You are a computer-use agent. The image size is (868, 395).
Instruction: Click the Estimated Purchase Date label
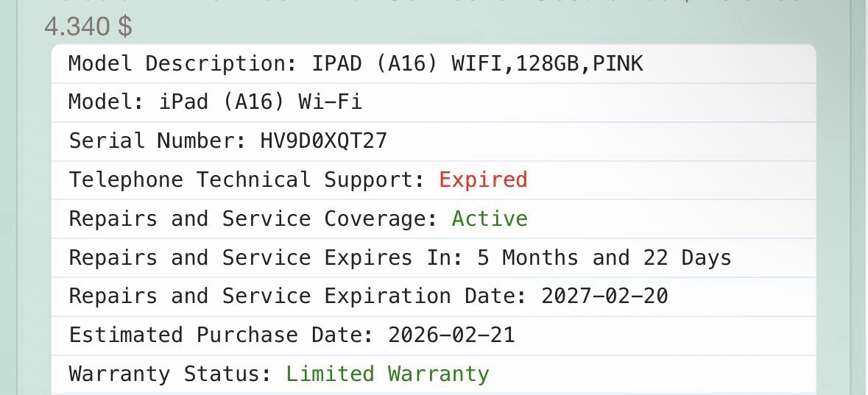222,335
